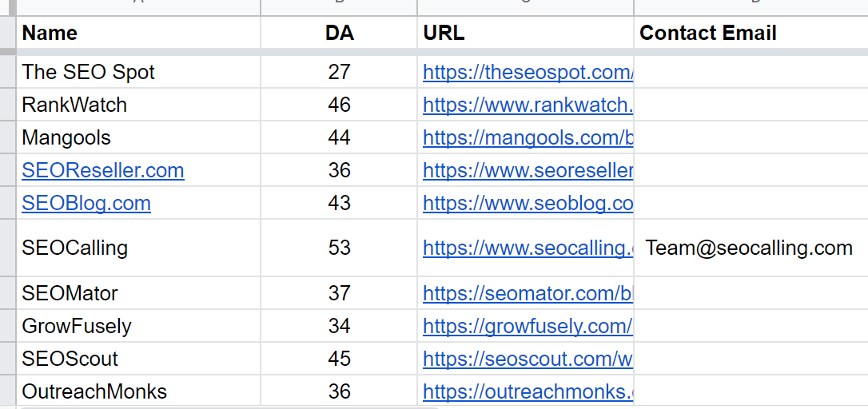Select the SEOCalling DA value 53
The width and height of the screenshot is (868, 409).
point(339,248)
